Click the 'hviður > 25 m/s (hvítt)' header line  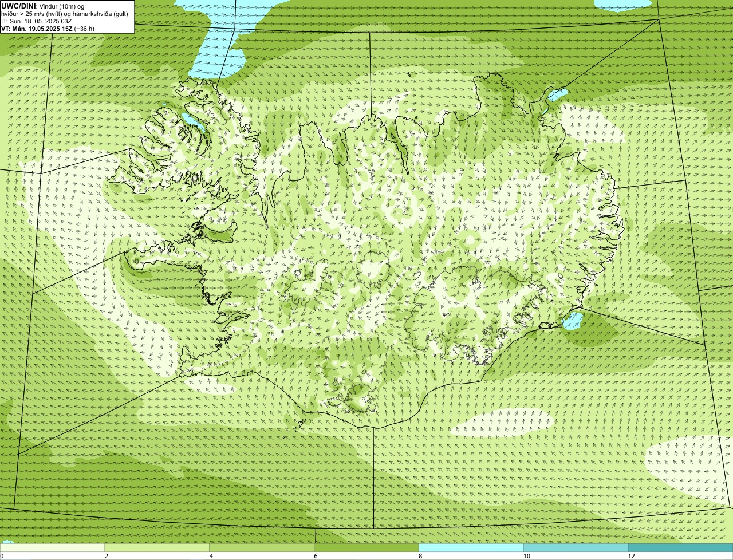coord(65,14)
